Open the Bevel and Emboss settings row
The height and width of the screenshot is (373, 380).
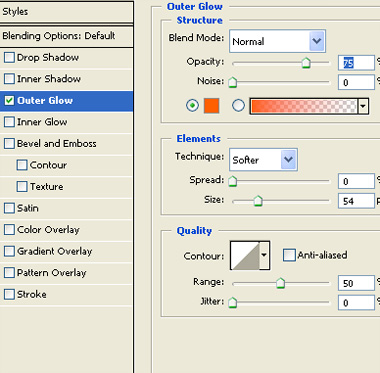[x=67, y=143]
